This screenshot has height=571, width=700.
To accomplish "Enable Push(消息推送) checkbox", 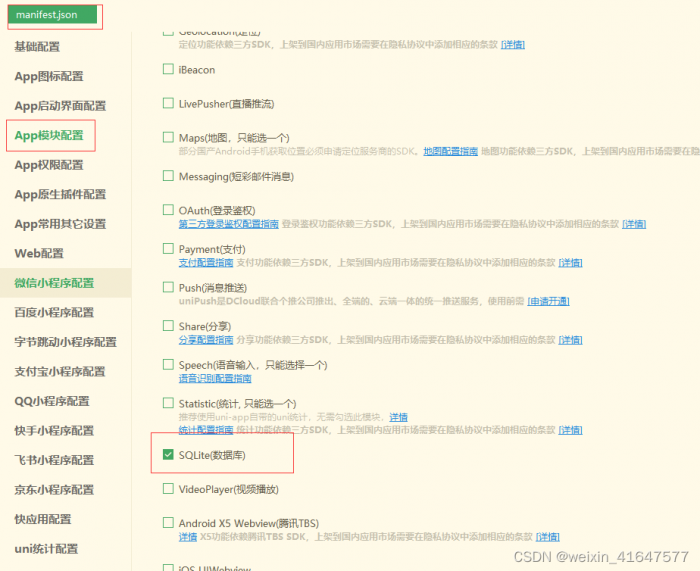I will click(168, 287).
